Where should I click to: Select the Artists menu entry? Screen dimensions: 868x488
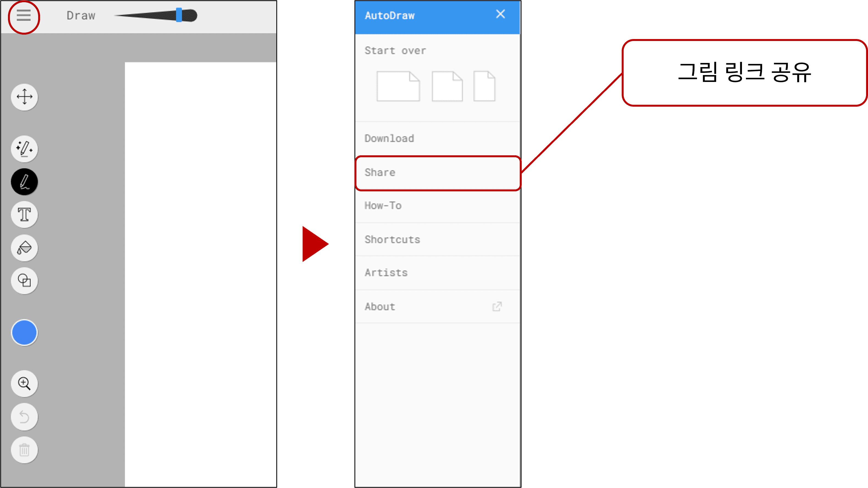click(x=386, y=273)
